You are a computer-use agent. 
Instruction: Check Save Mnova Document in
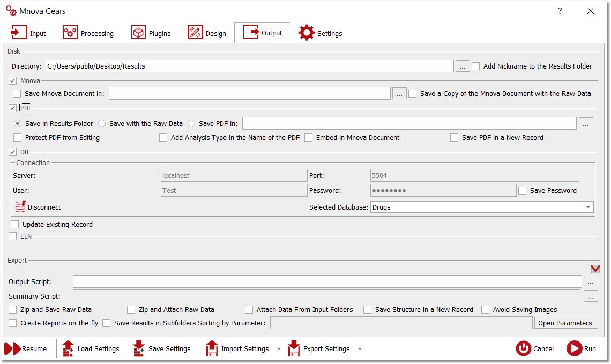coord(17,93)
